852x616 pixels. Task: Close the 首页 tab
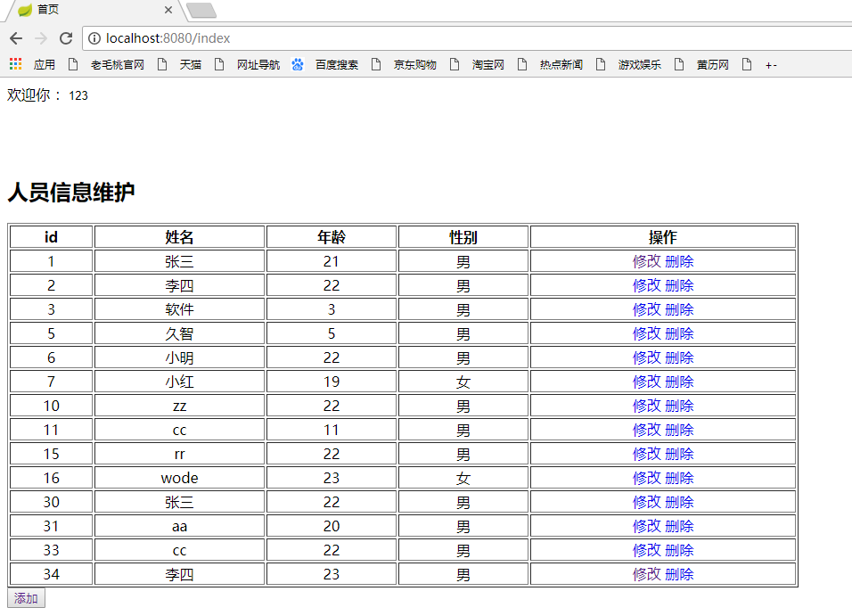click(x=168, y=10)
